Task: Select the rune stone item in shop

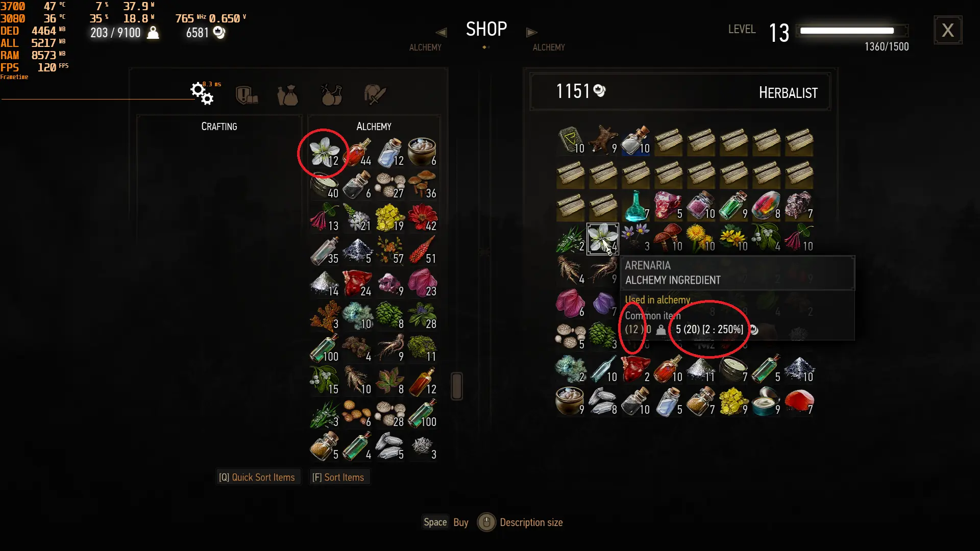Action: [570, 140]
